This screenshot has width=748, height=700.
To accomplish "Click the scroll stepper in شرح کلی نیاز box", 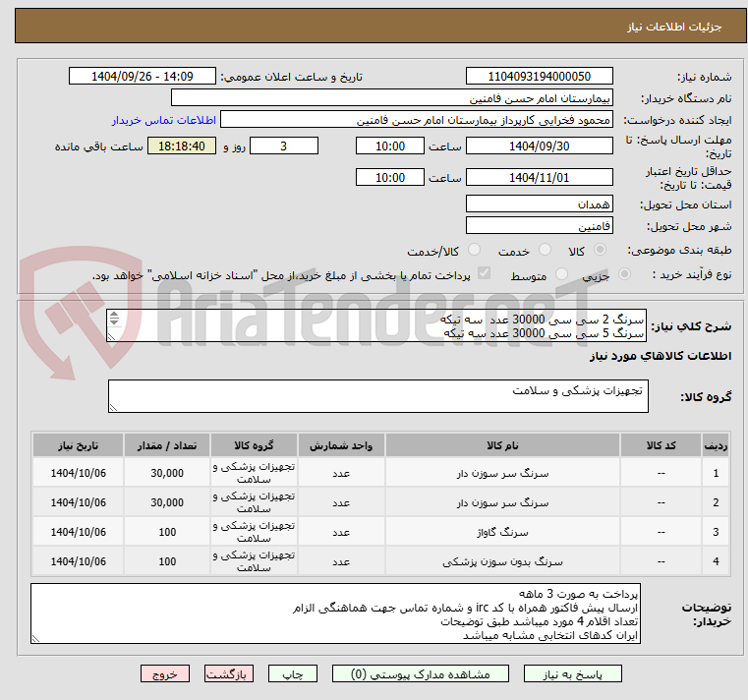I will coord(114,319).
